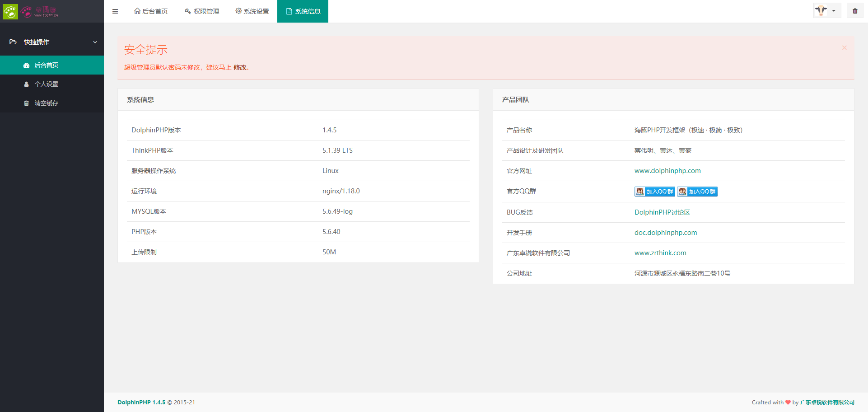Click the document icon next to 系统信息
Screen dimensions: 868x412
(x=289, y=11)
